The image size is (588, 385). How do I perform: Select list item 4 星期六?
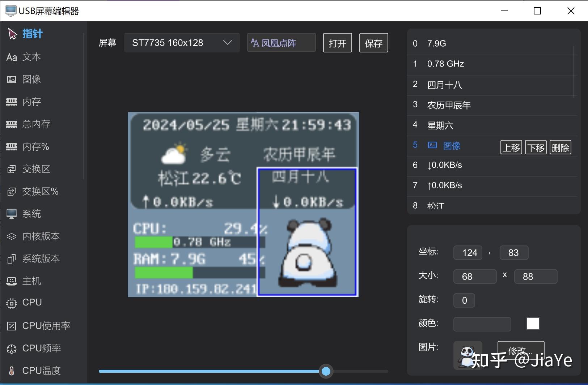[x=492, y=125]
